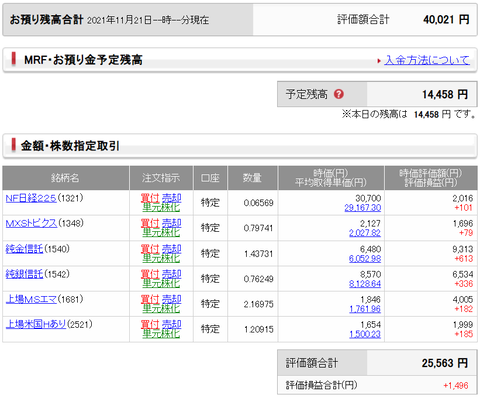Click the market price 30,700
The image size is (480, 398).
point(368,198)
